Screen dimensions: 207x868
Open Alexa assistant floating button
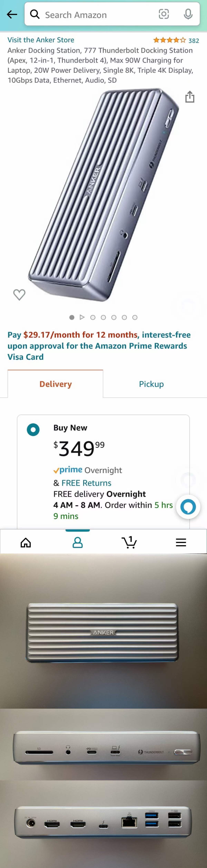[x=188, y=507]
